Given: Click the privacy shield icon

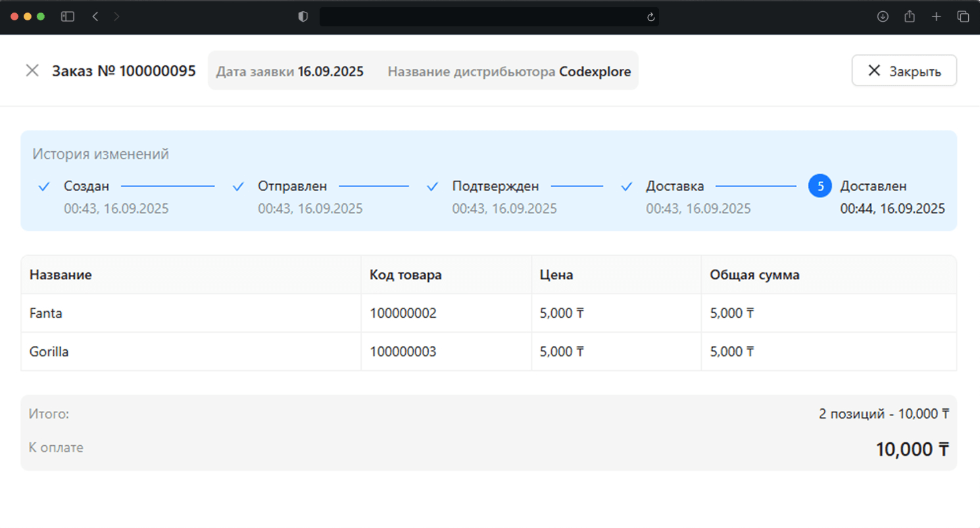Looking at the screenshot, I should tap(303, 17).
